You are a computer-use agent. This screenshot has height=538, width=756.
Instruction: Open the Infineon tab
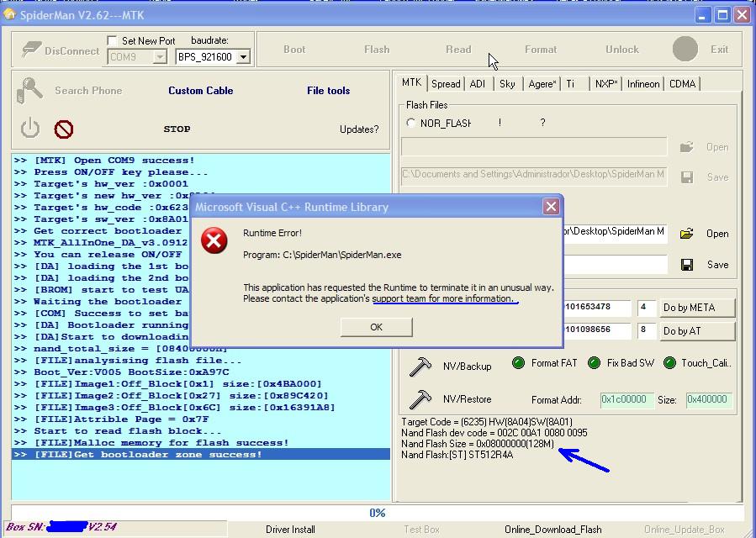643,83
